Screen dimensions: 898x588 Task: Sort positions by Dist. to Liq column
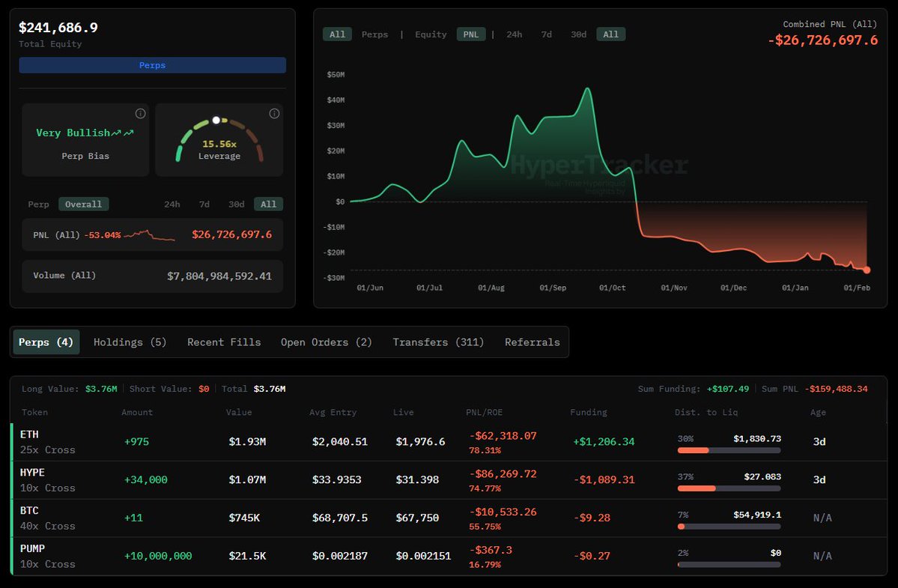tap(700, 412)
